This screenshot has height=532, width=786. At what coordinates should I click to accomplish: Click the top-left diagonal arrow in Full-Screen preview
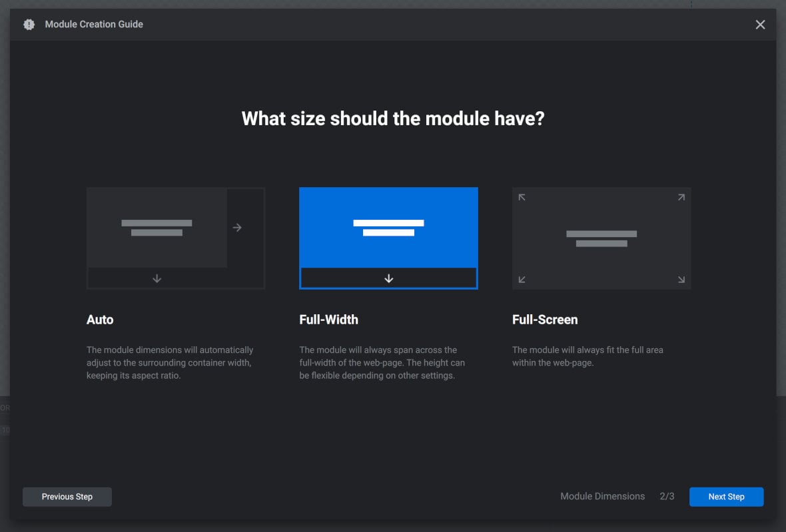pyautogui.click(x=521, y=196)
